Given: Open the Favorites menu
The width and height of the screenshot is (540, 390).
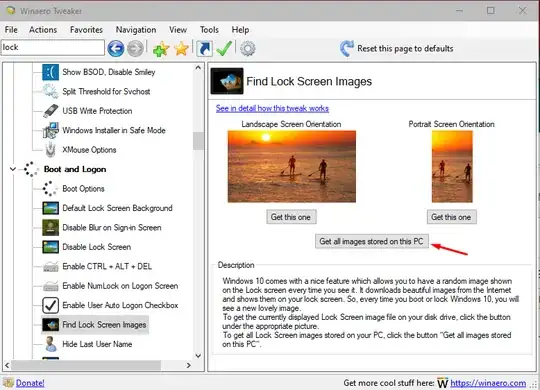Looking at the screenshot, I should [86, 30].
